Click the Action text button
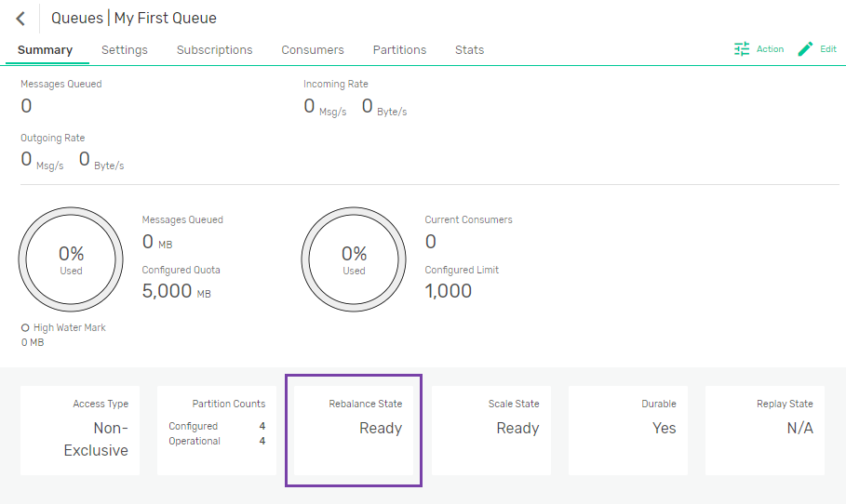 tap(770, 49)
